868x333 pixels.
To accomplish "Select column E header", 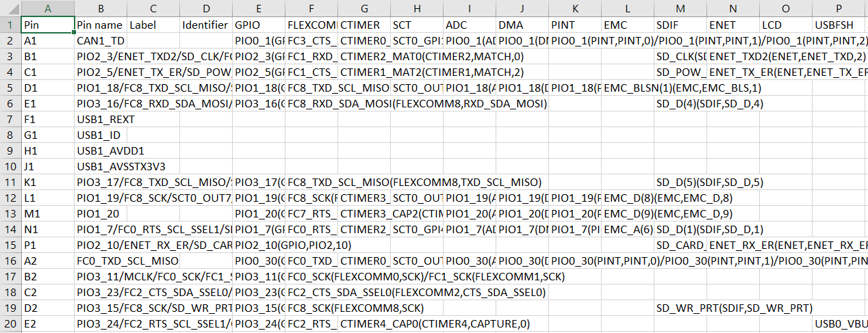I will coord(258,9).
